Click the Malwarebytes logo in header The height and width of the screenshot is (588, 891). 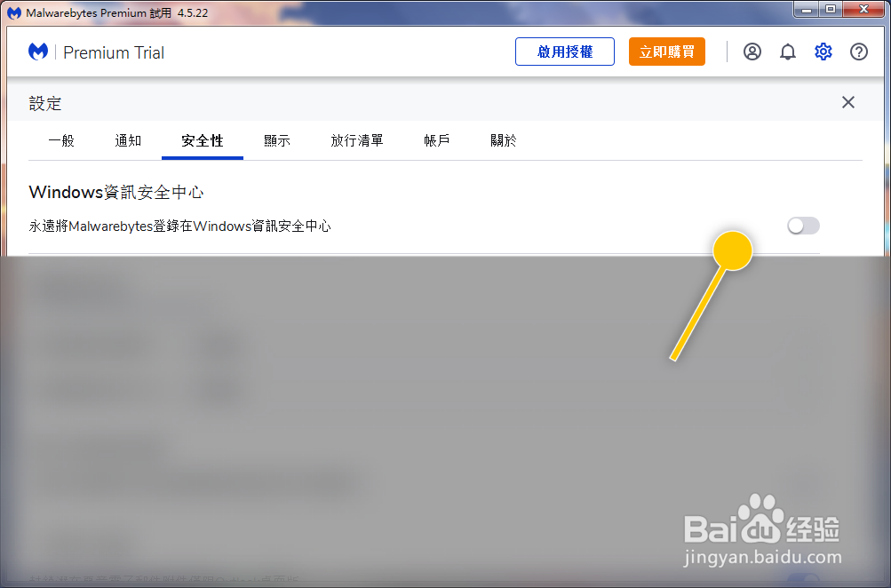click(38, 52)
